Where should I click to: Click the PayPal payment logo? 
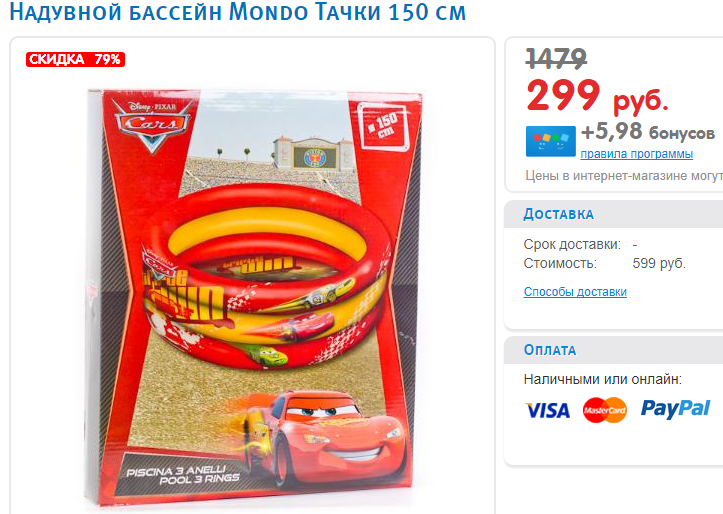(x=676, y=409)
